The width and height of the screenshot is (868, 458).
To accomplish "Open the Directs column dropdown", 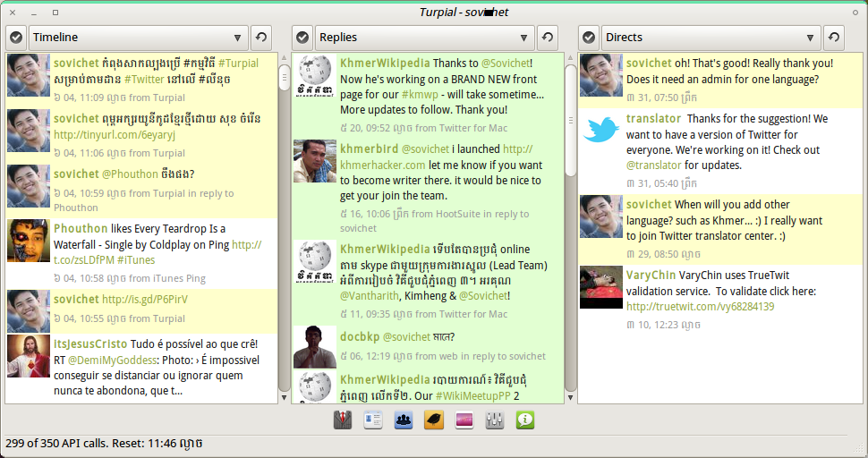I will [x=711, y=38].
